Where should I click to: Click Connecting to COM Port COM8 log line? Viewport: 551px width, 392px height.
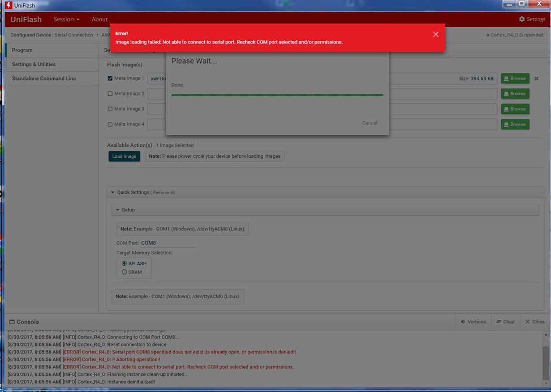pos(93,337)
